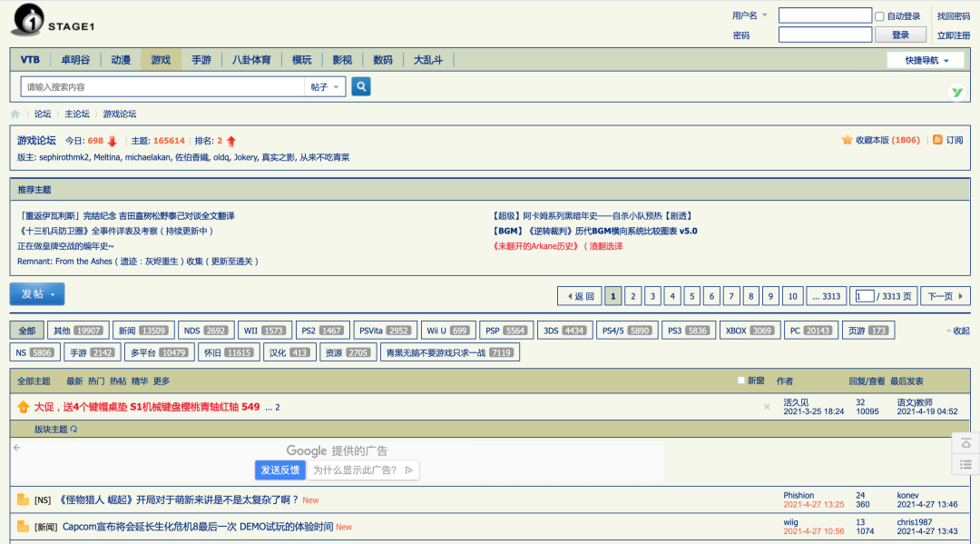The image size is (980, 544).
Task: Open the 全部主题 filter dropdown
Action: (x=36, y=381)
